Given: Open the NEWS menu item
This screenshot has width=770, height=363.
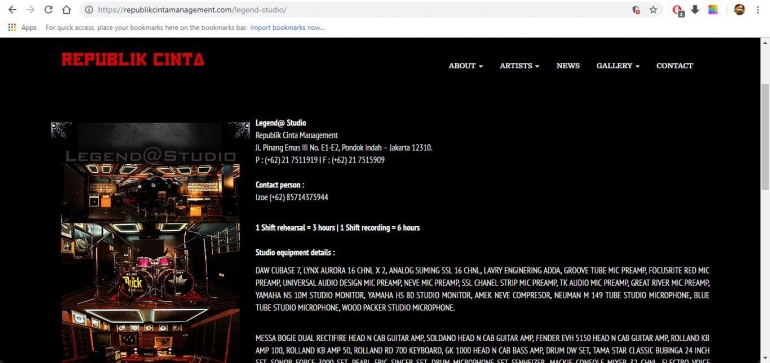Looking at the screenshot, I should pos(568,65).
